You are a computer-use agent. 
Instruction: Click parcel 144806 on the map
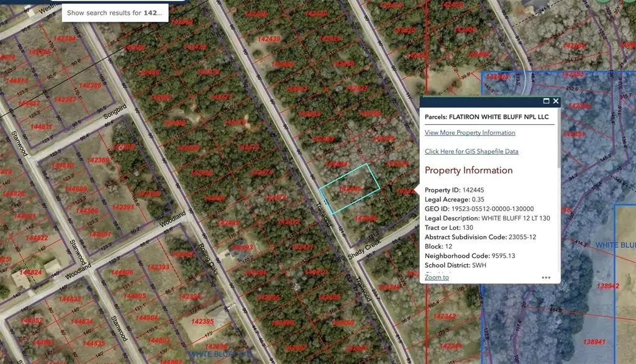[x=122, y=272]
